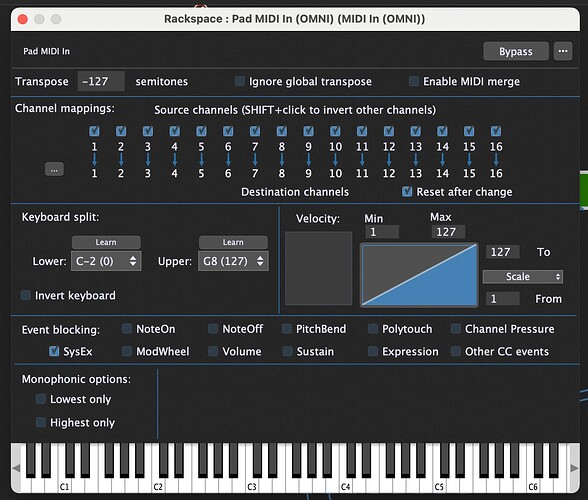
Task: Uncheck source channel 16 checkbox
Action: click(x=496, y=131)
